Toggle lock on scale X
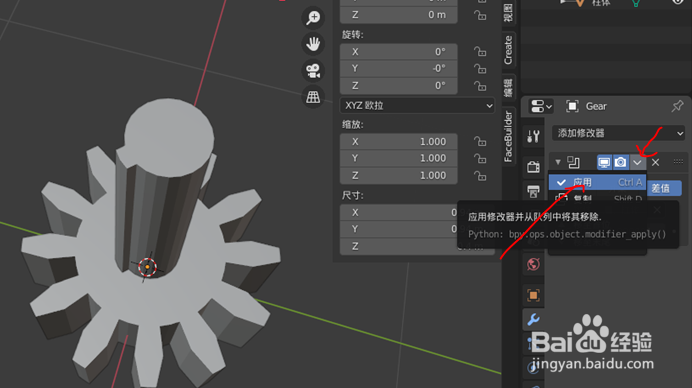Image resolution: width=692 pixels, height=388 pixels. pos(480,141)
